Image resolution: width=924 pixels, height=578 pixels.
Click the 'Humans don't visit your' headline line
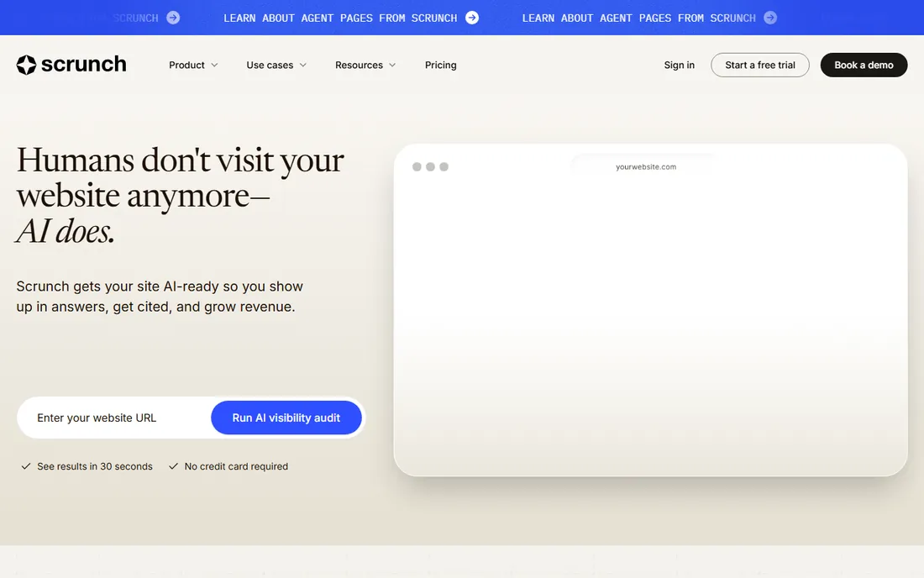coord(181,160)
